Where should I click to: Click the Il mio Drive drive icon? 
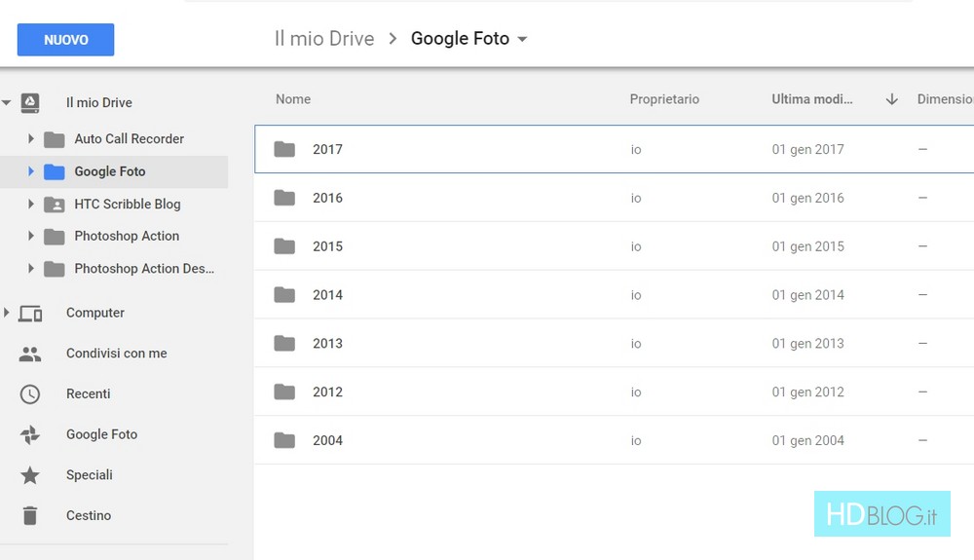[30, 102]
